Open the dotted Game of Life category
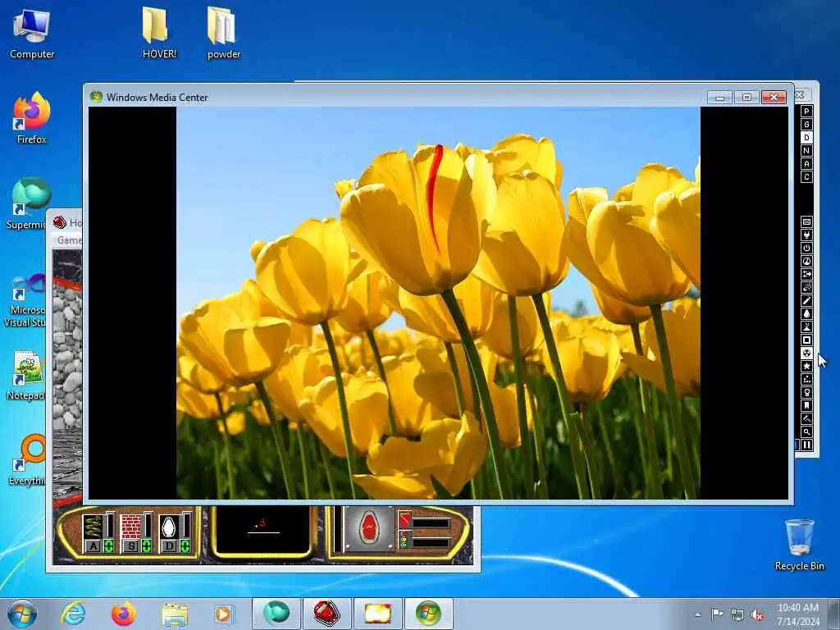Screen dimensions: 840x630 pos(806,379)
